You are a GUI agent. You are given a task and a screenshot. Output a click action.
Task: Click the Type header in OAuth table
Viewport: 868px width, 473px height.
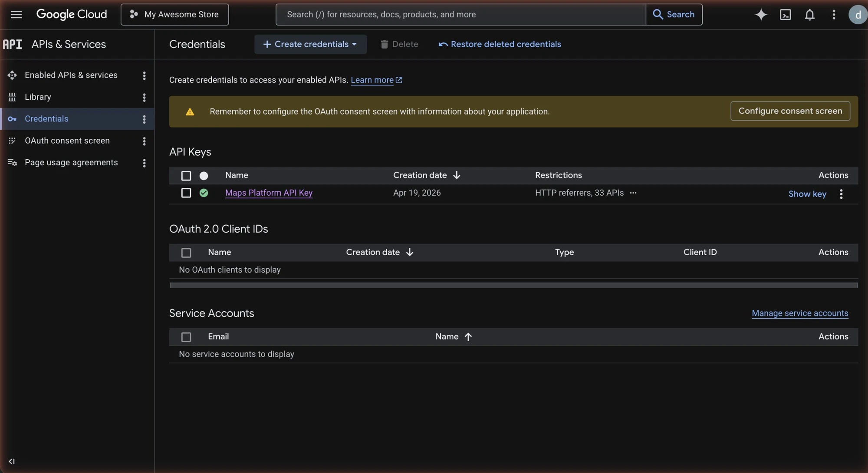[x=564, y=252]
